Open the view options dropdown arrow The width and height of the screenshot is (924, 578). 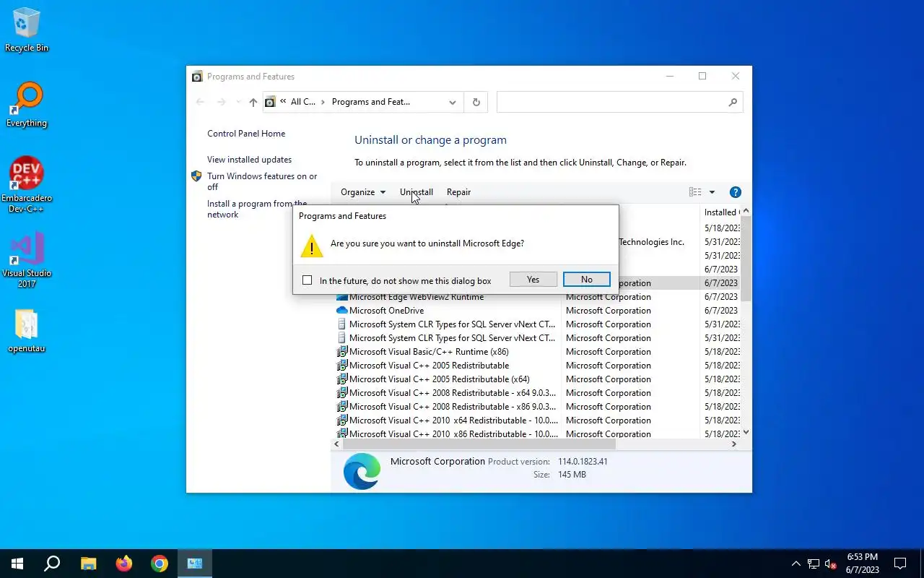[712, 192]
